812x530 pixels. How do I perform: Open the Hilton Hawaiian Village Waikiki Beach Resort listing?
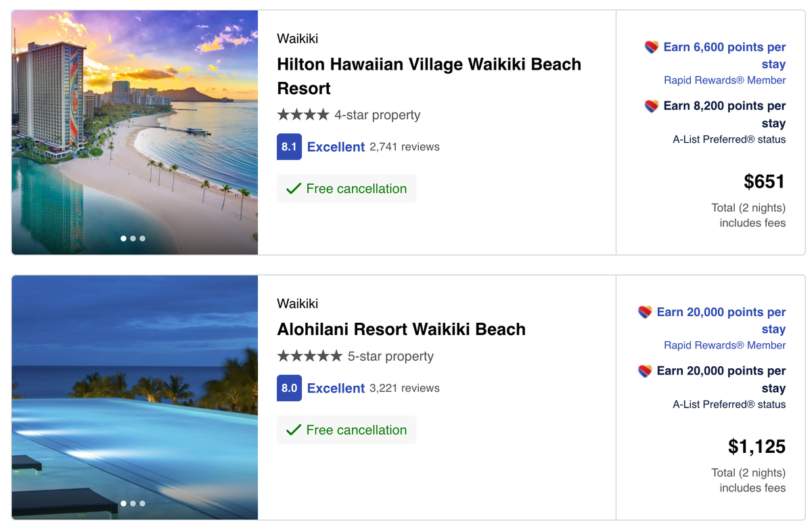(429, 76)
